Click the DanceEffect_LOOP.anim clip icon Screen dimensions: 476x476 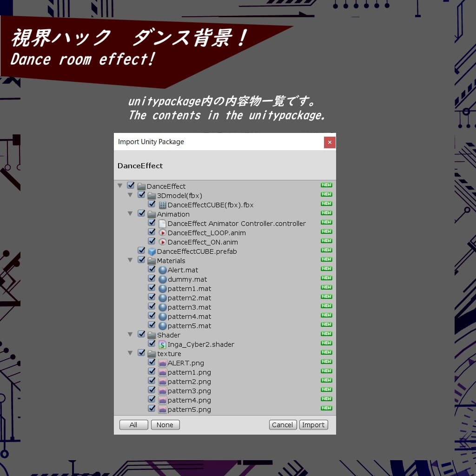coord(162,233)
